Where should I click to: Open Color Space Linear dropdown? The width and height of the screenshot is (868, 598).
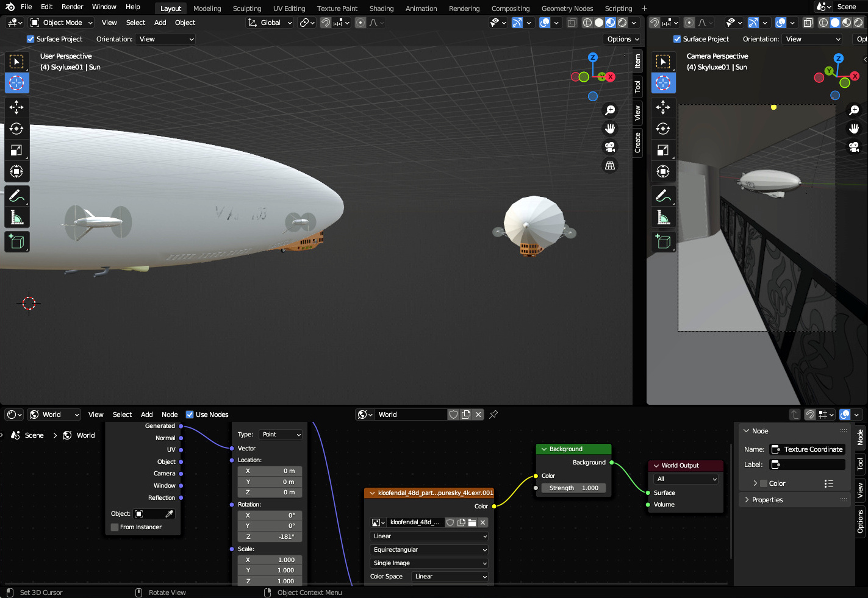coord(450,577)
